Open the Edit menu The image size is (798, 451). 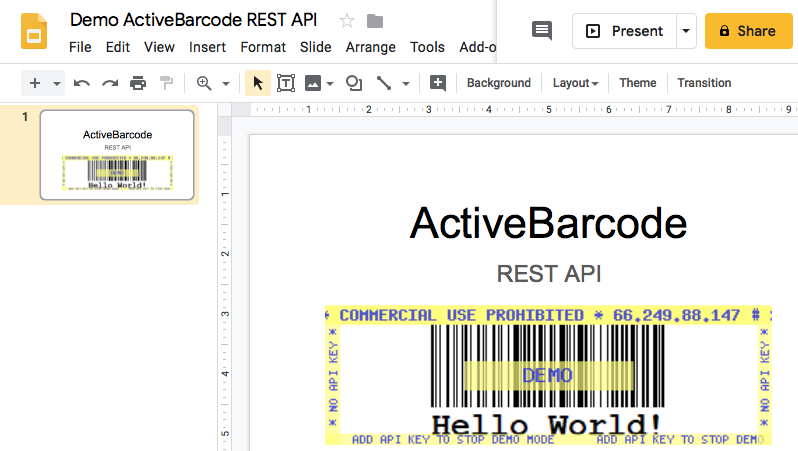click(x=118, y=47)
